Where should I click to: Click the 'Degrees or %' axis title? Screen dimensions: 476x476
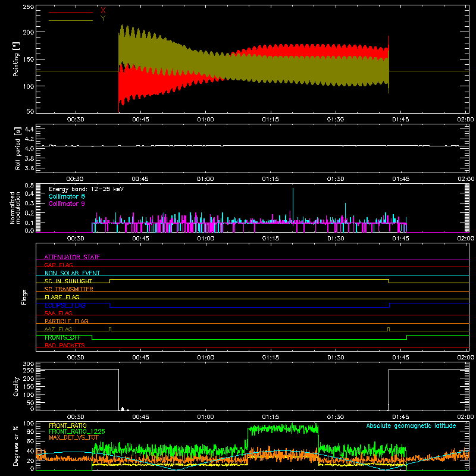pos(16,446)
